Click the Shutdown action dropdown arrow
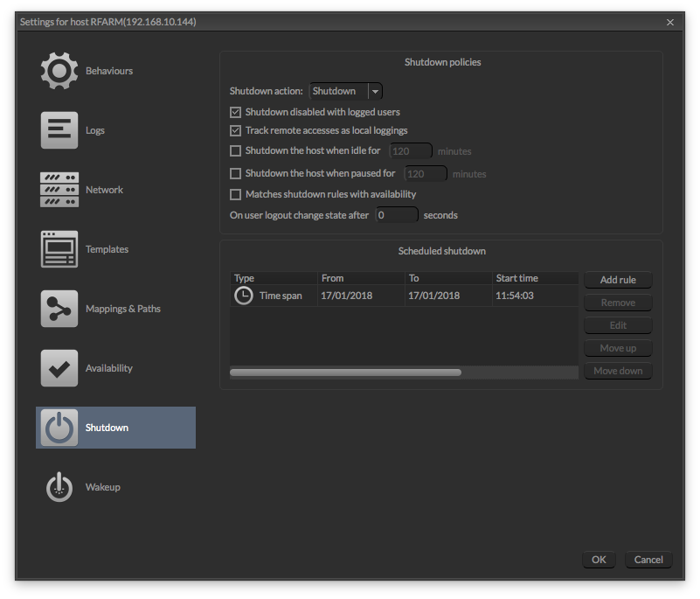The image size is (700, 599). tap(375, 90)
